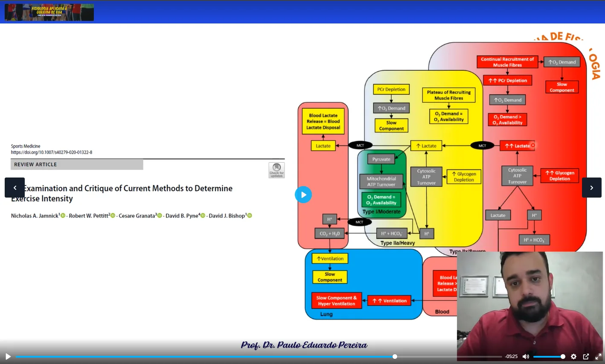
Task: Click the large blue center play button
Action: click(x=303, y=195)
